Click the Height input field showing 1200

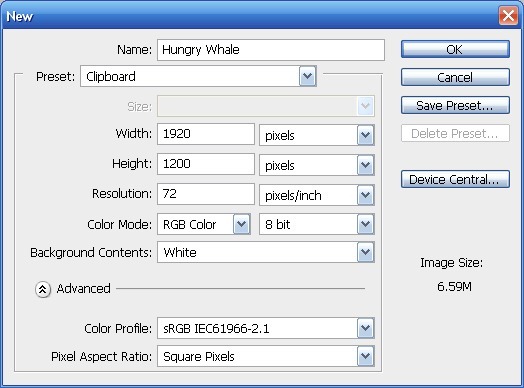(206, 164)
